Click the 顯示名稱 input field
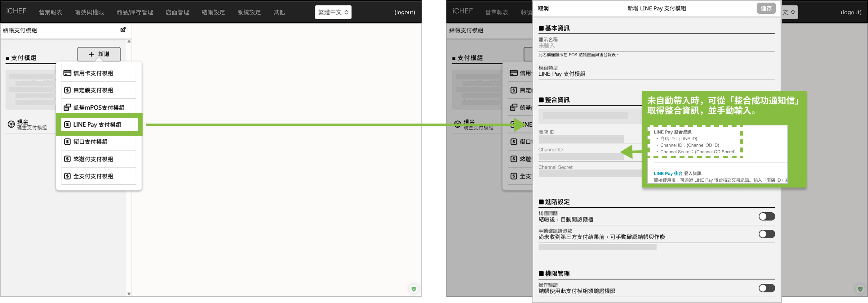 pos(656,46)
